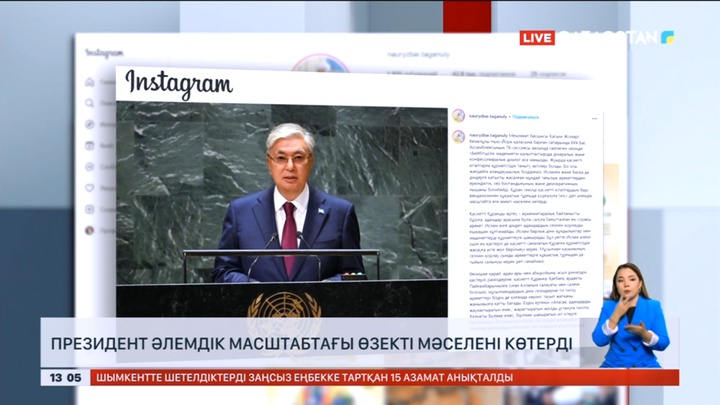Click the first paragraph of the post caption
The width and height of the screenshot is (720, 405).
[x=529, y=169]
